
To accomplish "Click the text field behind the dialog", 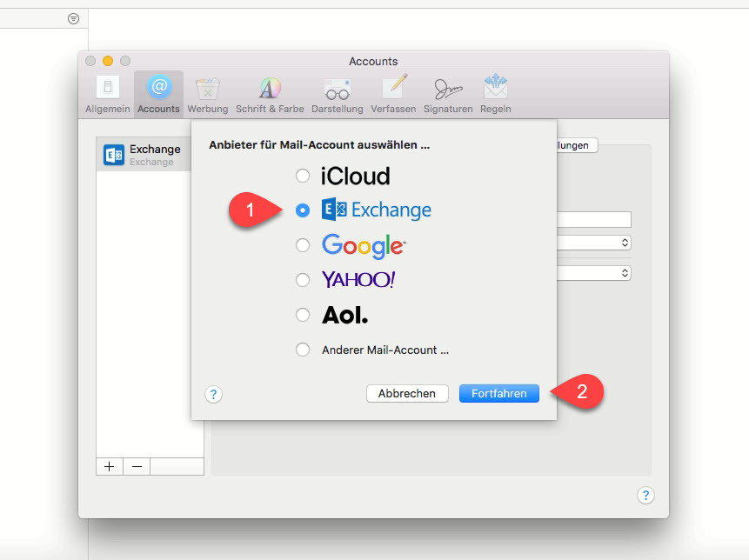I will tap(594, 220).
